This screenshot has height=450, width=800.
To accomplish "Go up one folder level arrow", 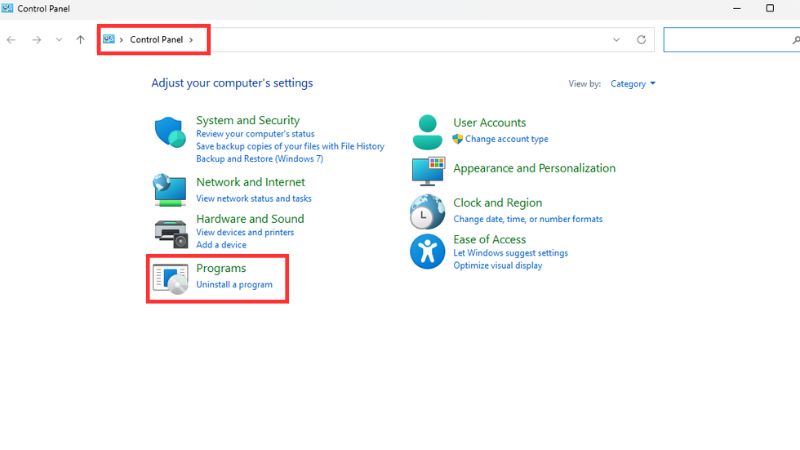I will pos(80,40).
